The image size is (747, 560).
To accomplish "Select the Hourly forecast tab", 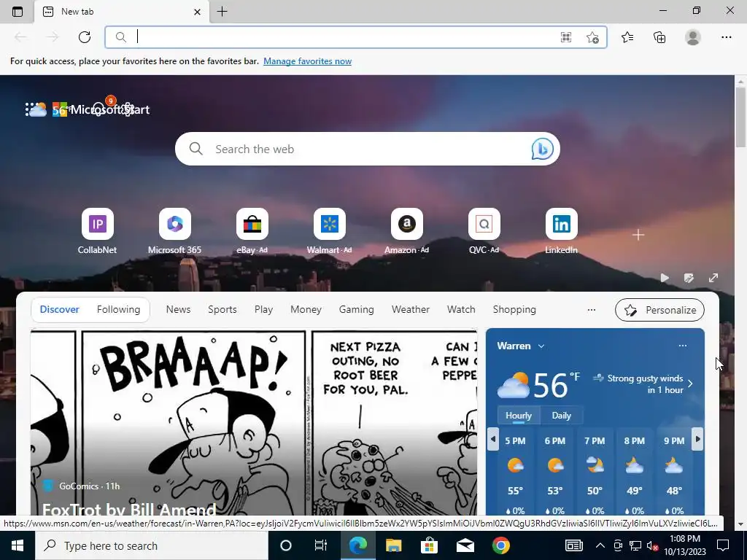I will pyautogui.click(x=519, y=415).
